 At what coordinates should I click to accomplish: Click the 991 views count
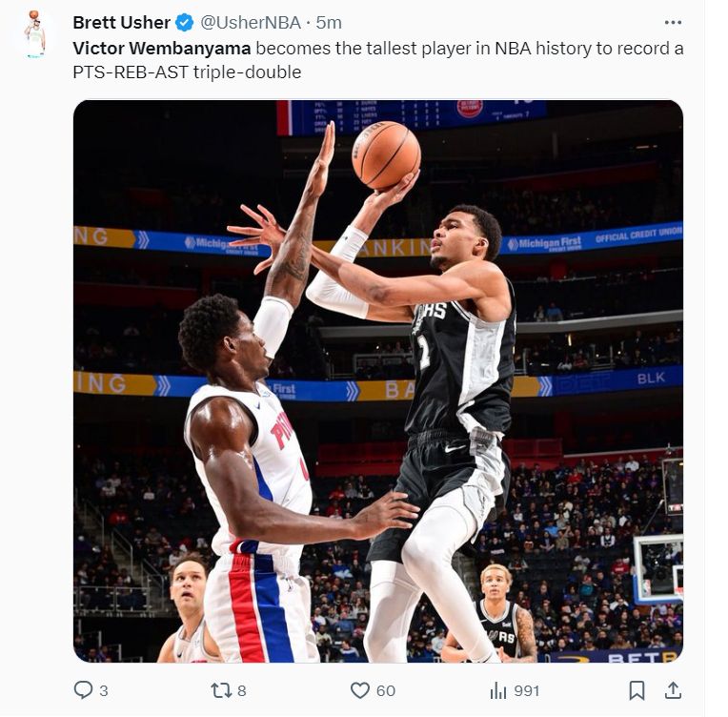[526, 690]
